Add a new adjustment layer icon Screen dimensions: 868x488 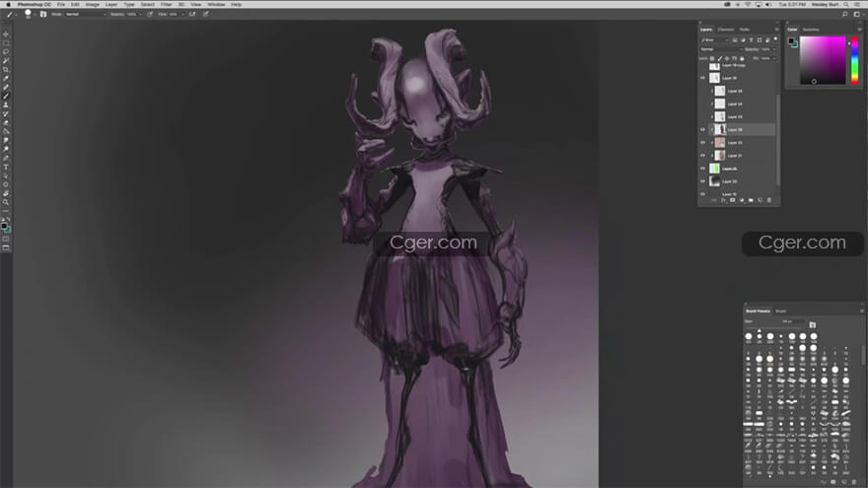point(742,200)
